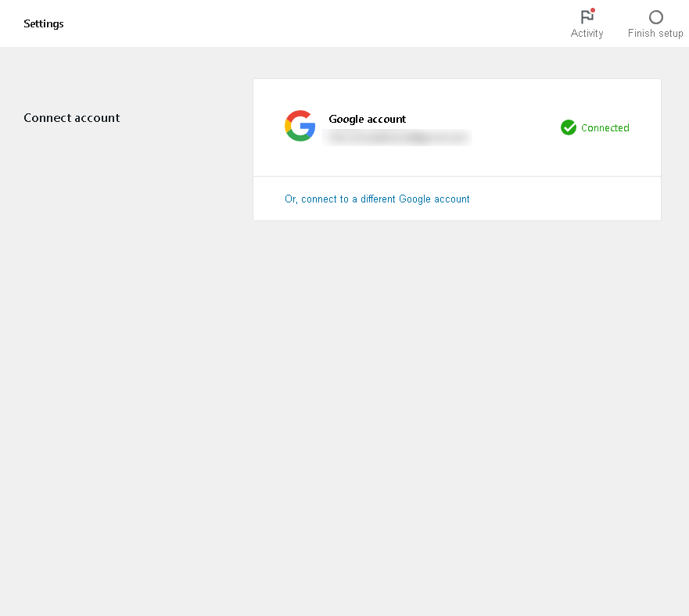The image size is (689, 616).
Task: Click the Google account label
Action: (x=368, y=119)
